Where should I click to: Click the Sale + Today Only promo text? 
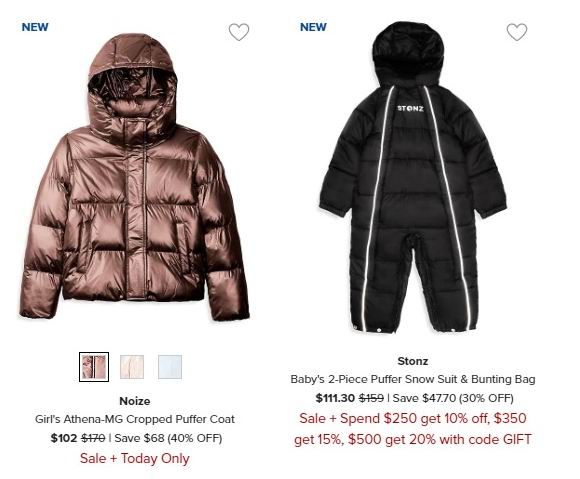click(x=135, y=458)
